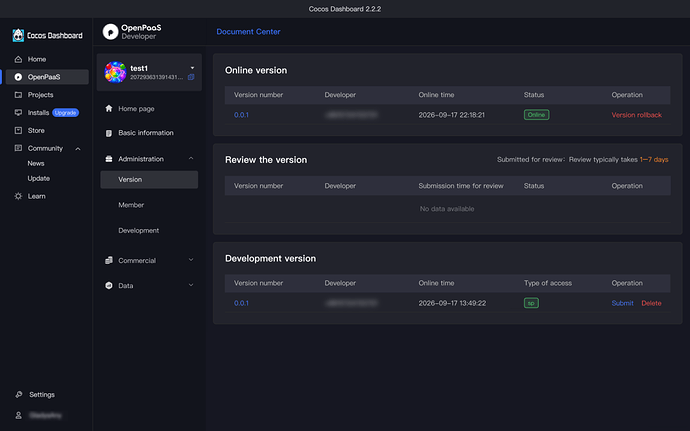
Task: Click the 1-7 days review time text
Action: point(654,159)
